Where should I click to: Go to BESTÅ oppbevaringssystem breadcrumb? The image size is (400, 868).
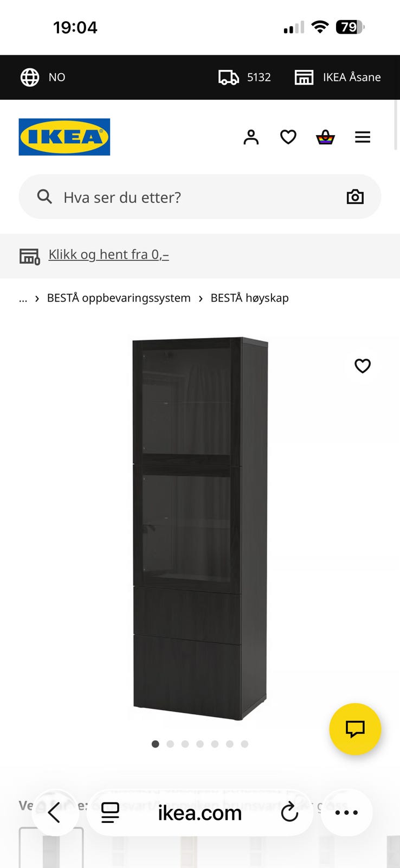tap(119, 298)
